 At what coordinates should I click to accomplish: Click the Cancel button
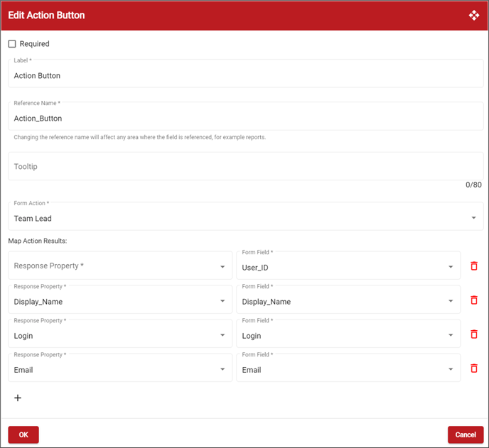[466, 435]
